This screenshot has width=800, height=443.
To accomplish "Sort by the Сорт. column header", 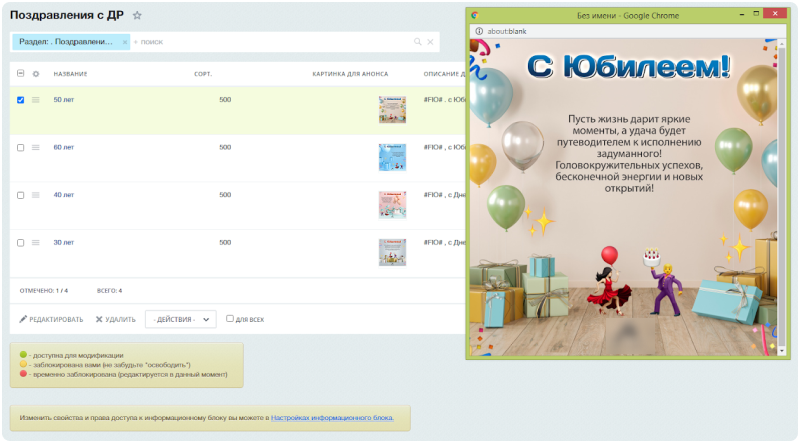I will [x=203, y=74].
